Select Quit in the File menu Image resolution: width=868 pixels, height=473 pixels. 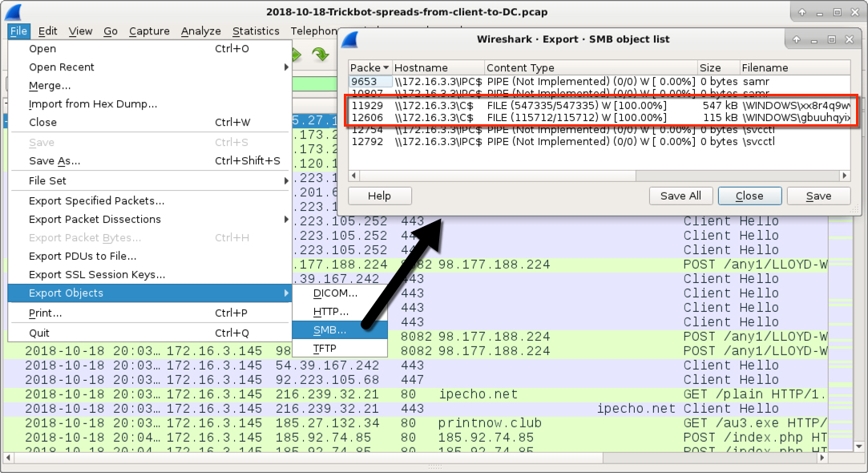click(150, 333)
